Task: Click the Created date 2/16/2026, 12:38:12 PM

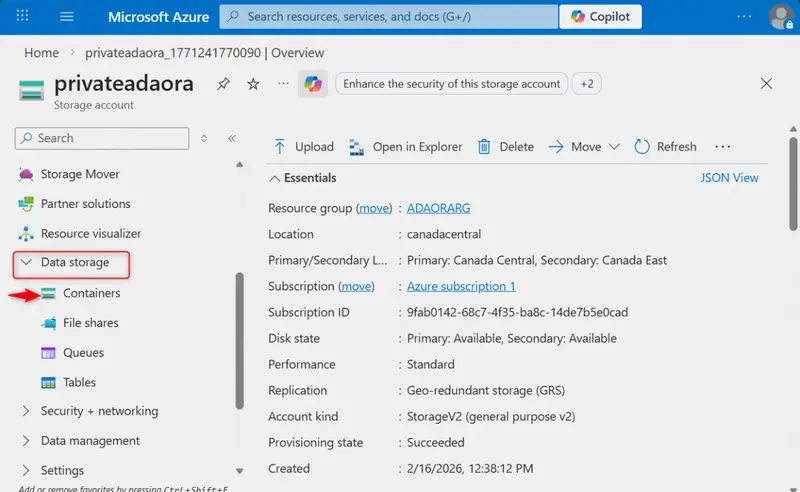Action: tap(470, 469)
